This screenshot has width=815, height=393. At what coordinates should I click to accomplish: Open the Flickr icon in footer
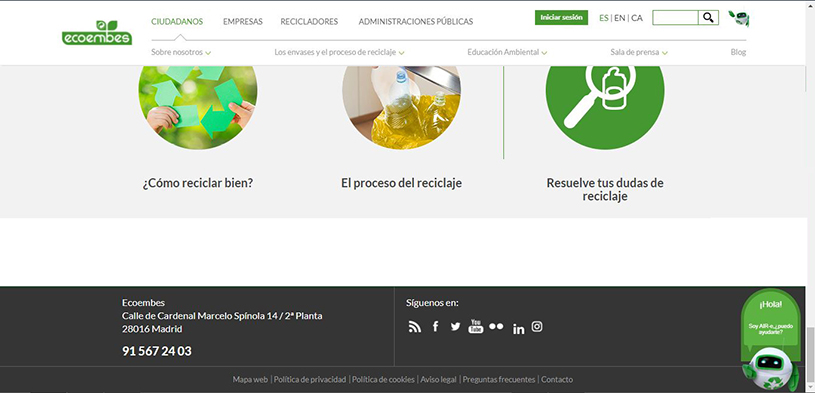click(x=496, y=326)
